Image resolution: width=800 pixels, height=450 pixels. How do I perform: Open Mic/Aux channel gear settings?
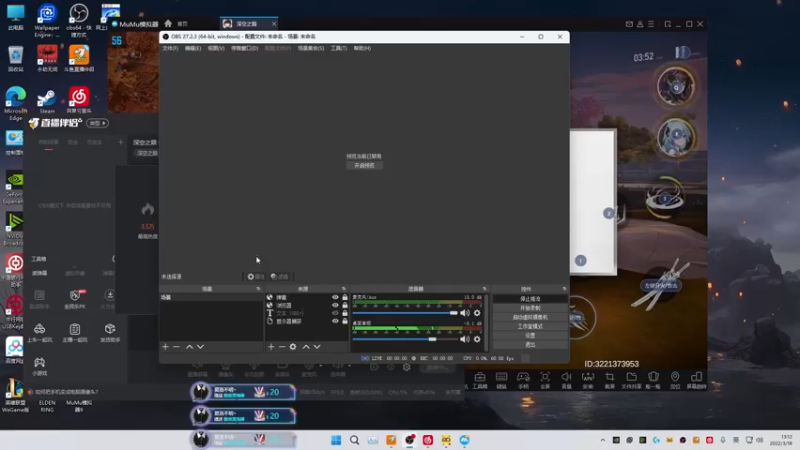click(x=477, y=313)
